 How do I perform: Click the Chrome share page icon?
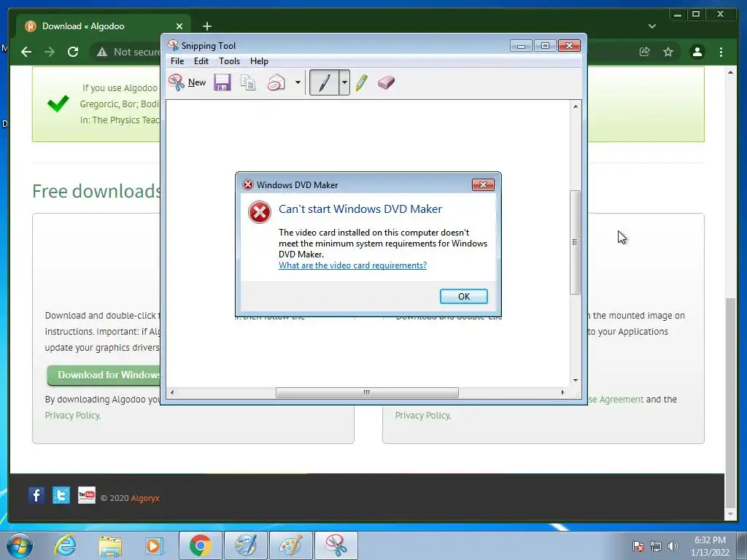click(645, 52)
